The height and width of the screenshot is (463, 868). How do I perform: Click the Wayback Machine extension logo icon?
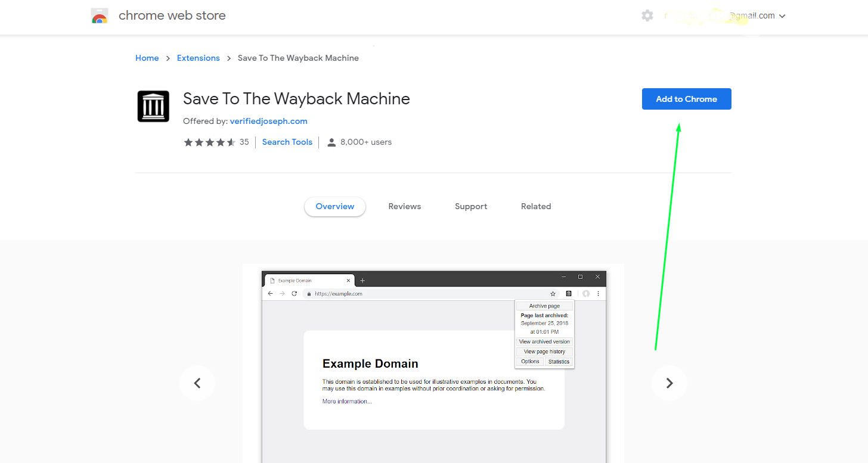(153, 106)
